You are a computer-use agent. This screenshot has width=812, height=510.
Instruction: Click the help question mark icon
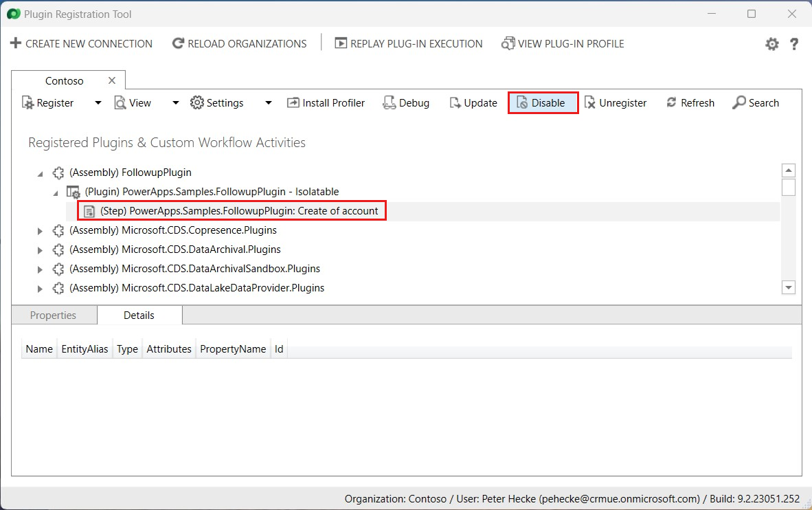pos(794,43)
